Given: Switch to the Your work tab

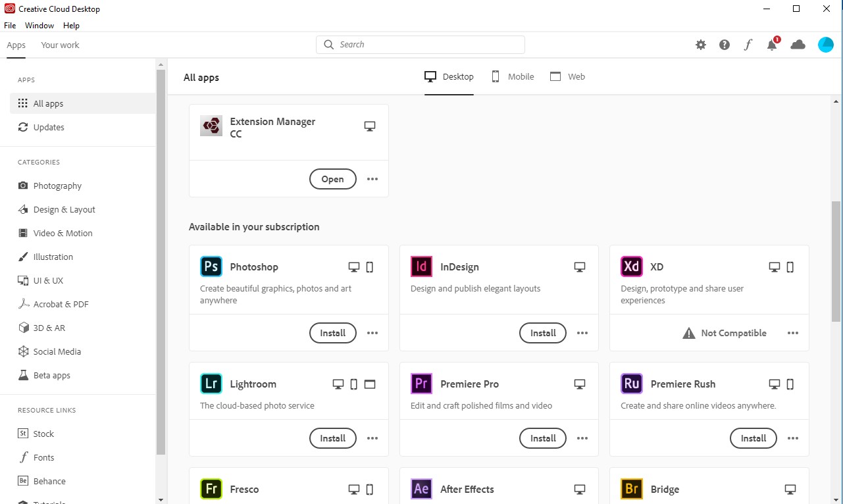Looking at the screenshot, I should (60, 45).
